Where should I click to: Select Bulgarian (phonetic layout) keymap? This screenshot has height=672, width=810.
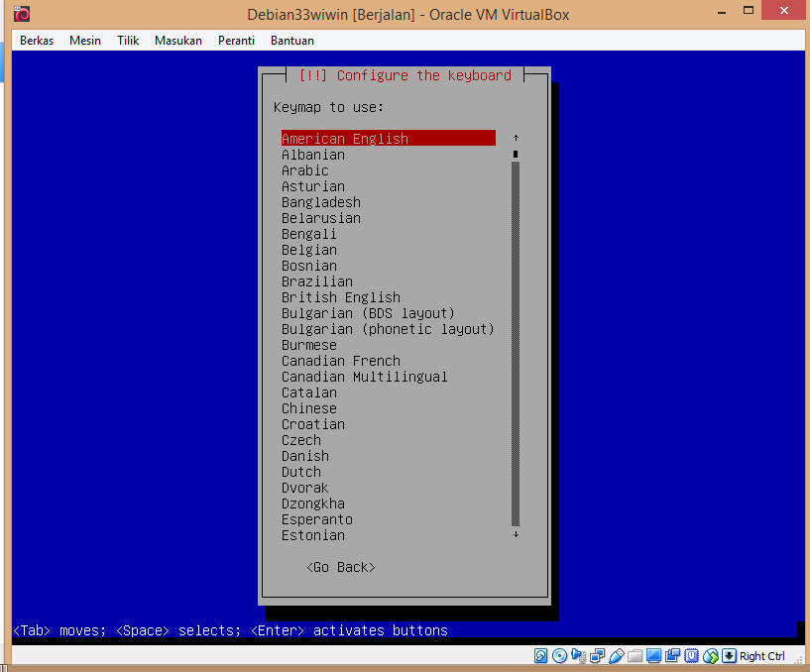tap(389, 329)
